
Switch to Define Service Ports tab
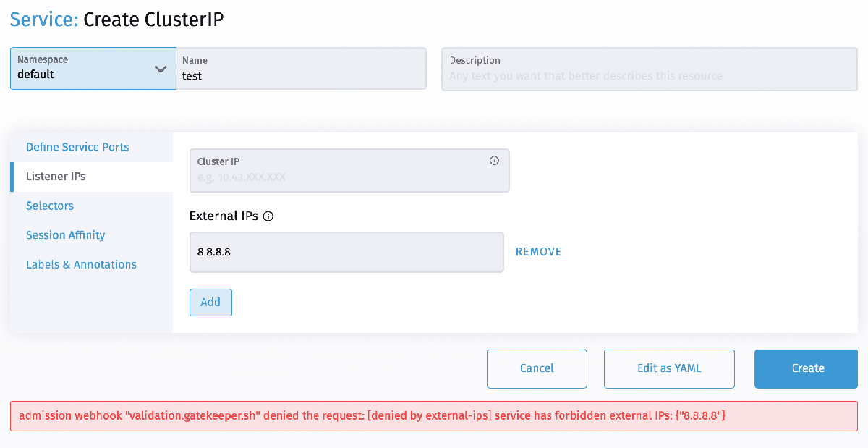point(77,147)
